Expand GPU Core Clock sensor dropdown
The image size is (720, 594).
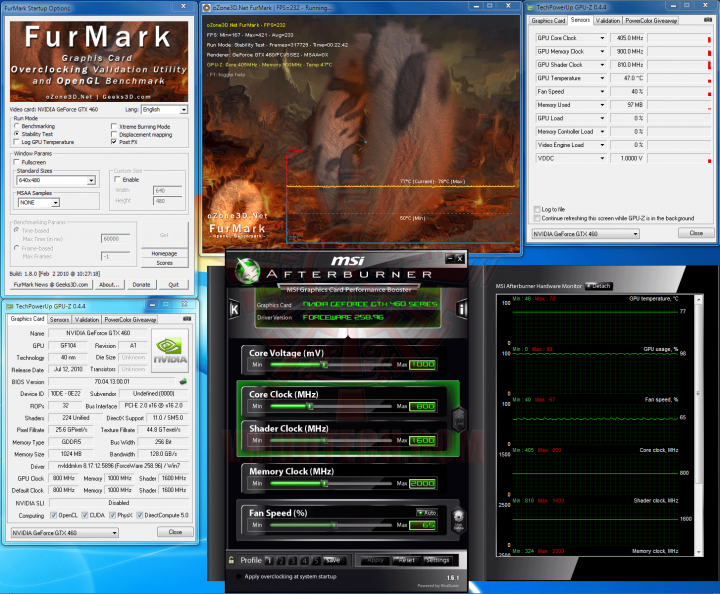(602, 38)
